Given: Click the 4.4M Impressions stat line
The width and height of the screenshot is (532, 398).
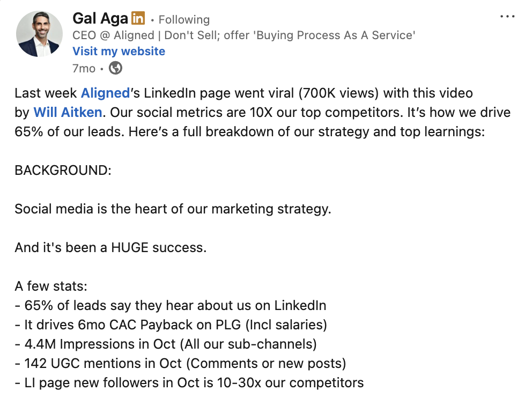Looking at the screenshot, I should [166, 344].
